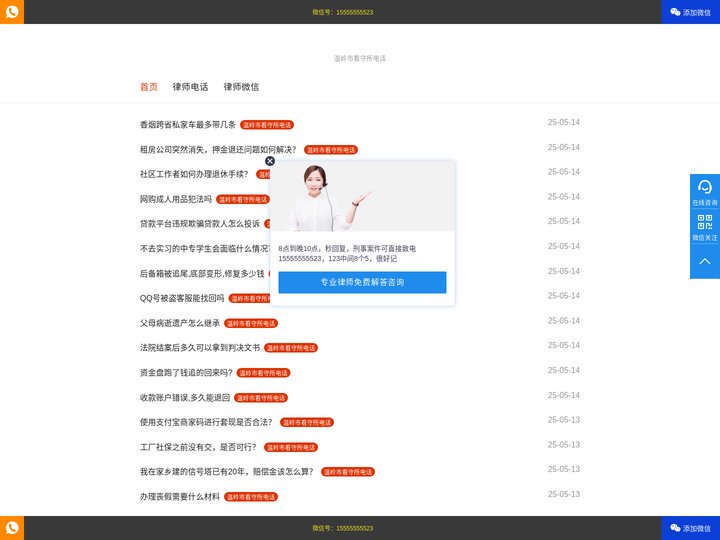The image size is (720, 540).
Task: Click red tag beside 香烟跨省私家车最多带几条
Action: click(x=267, y=125)
